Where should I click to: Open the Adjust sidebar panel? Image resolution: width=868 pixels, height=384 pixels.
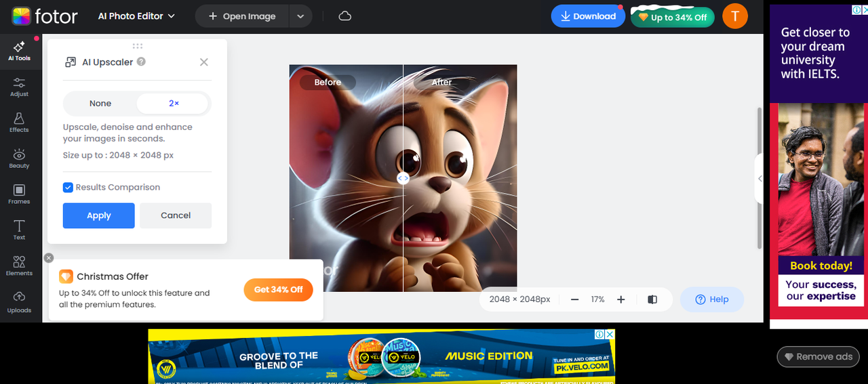pyautogui.click(x=19, y=87)
